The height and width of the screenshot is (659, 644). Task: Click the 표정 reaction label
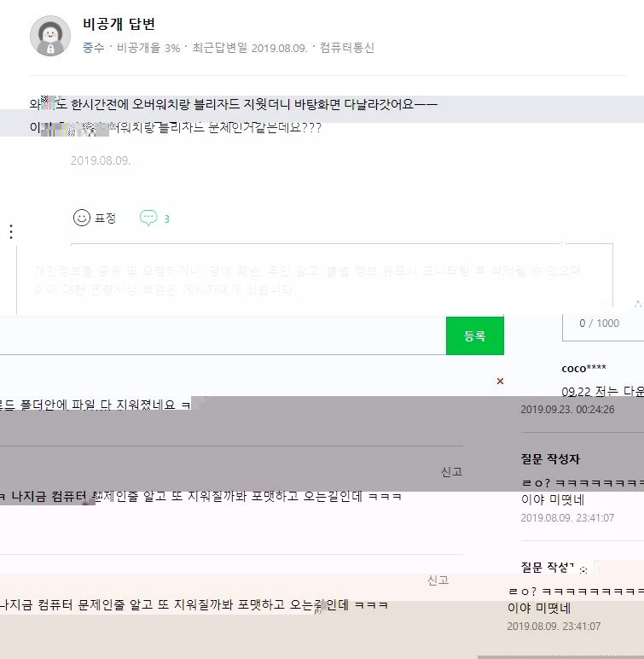pos(105,218)
